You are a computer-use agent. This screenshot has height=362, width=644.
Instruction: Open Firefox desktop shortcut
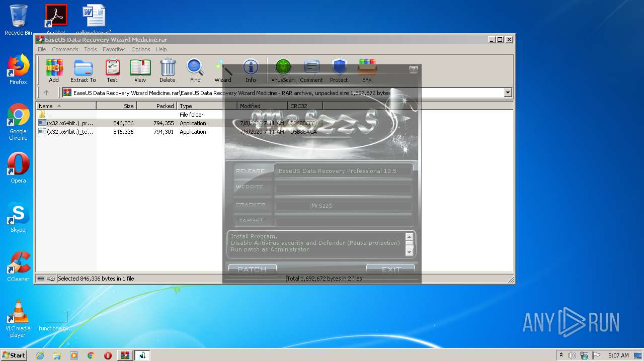[18, 69]
